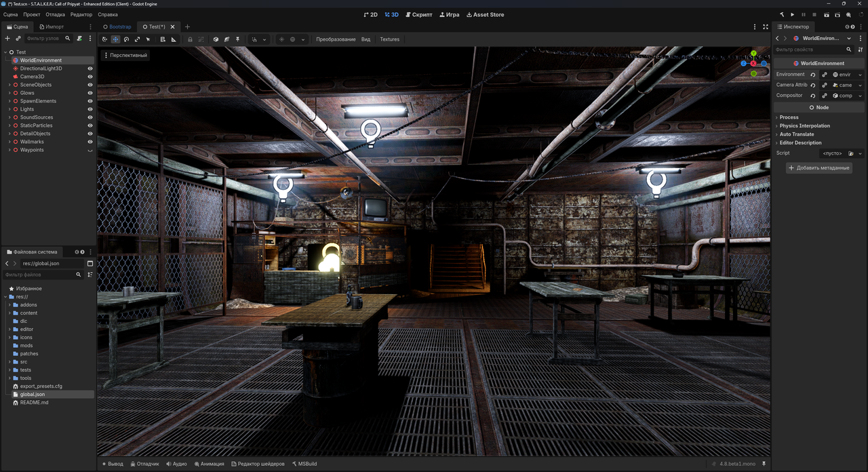Open the Asset Store workspace

[x=486, y=14]
